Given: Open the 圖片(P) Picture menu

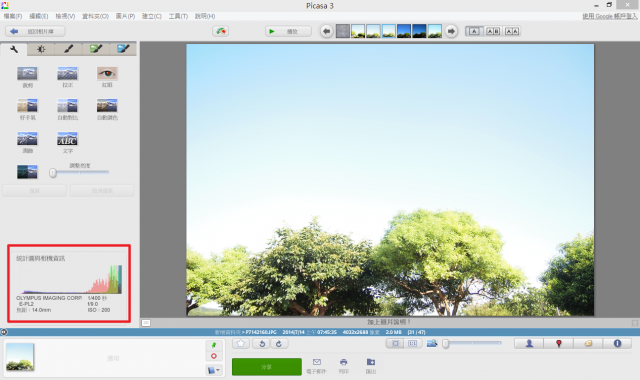Looking at the screenshot, I should click(x=125, y=16).
